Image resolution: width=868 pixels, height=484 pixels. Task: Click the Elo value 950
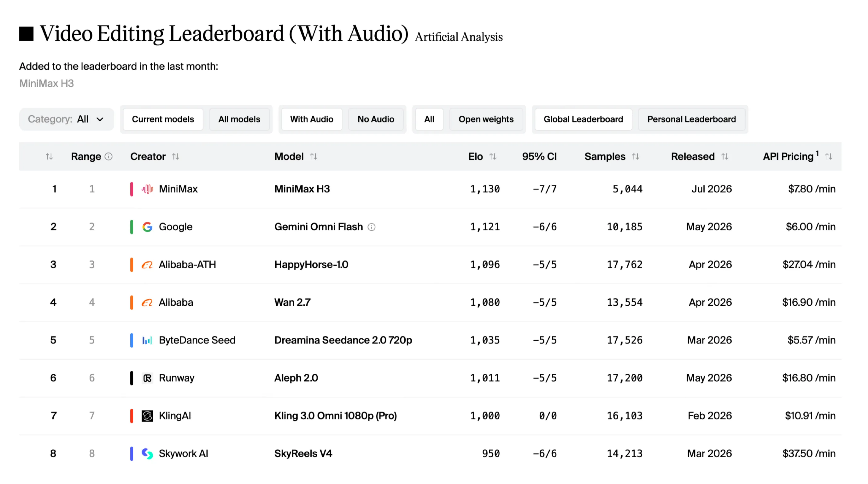click(491, 454)
